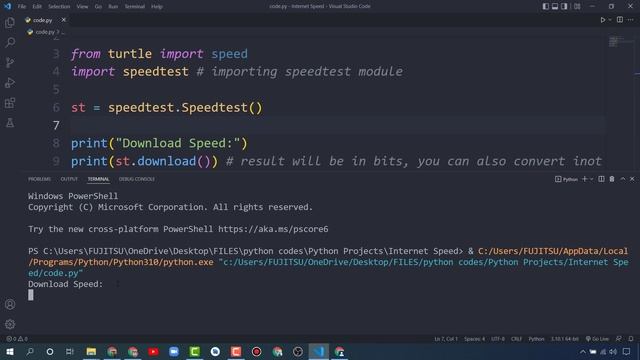This screenshot has height=360, width=640.
Task: Open the Windows taskbar search
Action: pos(30,351)
